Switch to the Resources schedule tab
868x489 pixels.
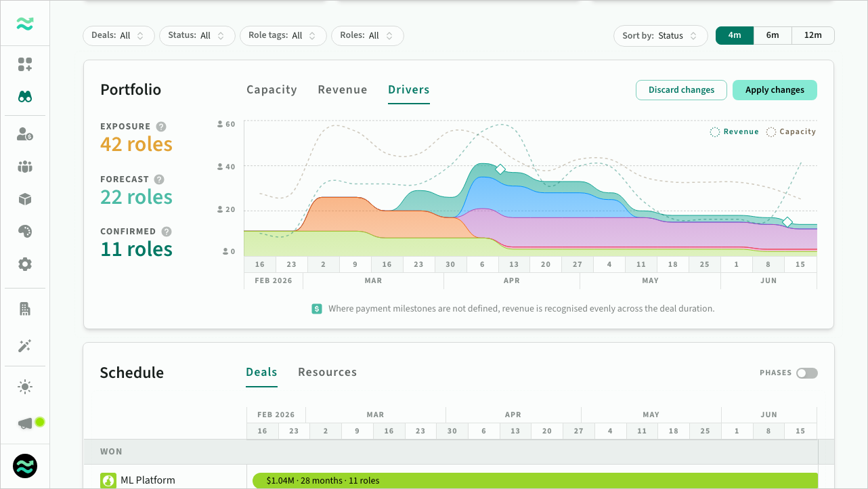pos(327,373)
